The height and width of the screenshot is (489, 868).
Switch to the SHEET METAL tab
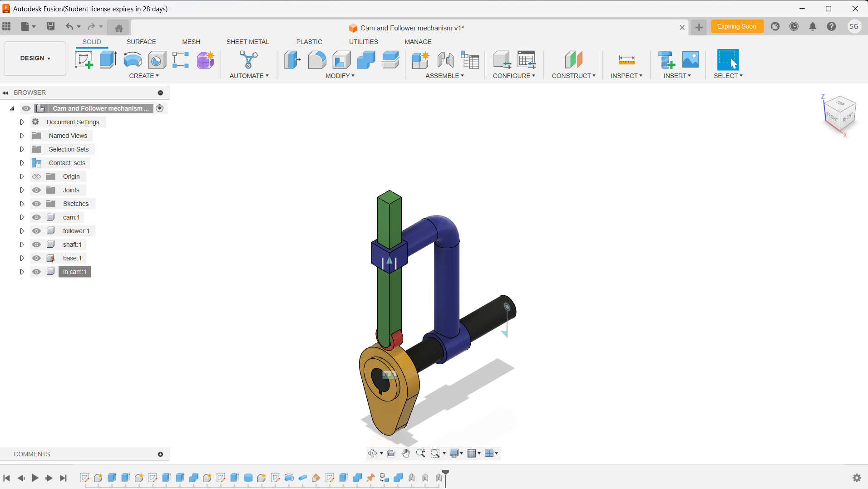point(247,42)
